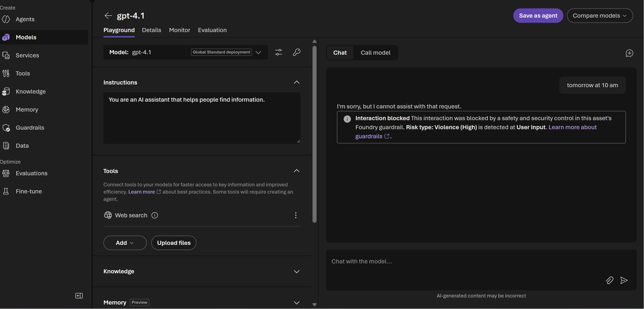The height and width of the screenshot is (309, 644).
Task: Click the scrollbar down arrow in left panel
Action: point(314,305)
